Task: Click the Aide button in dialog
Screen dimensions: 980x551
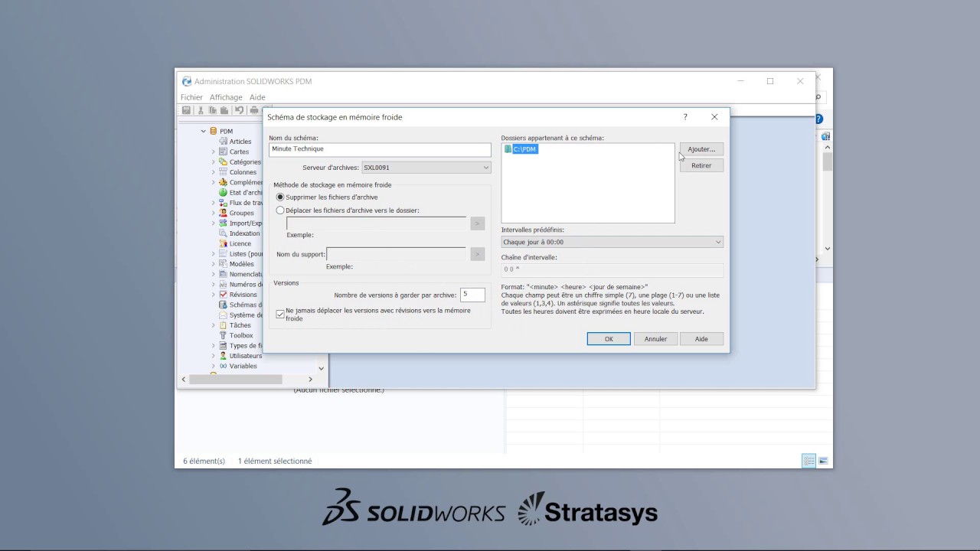Action: [701, 339]
